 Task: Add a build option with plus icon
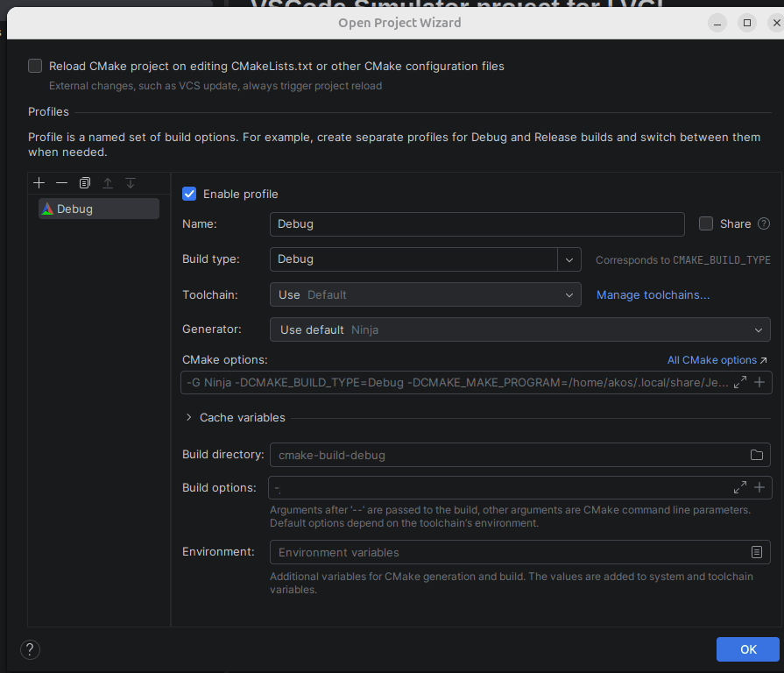(x=759, y=487)
